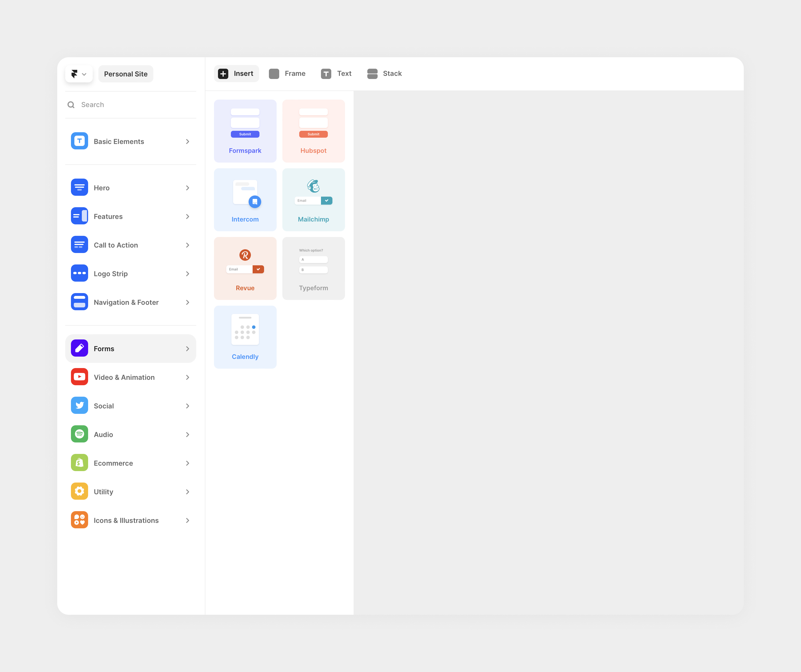The height and width of the screenshot is (672, 801).
Task: Expand the Call to Action chevron
Action: click(x=187, y=245)
